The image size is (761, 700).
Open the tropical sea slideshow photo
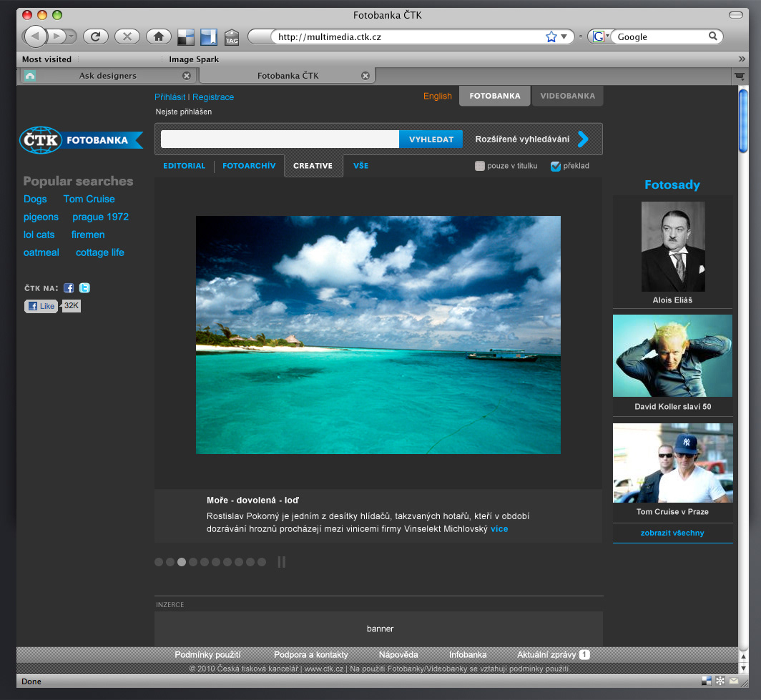tap(378, 335)
